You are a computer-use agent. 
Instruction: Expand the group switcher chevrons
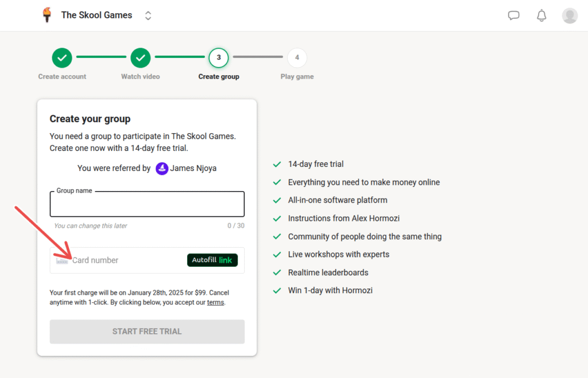[x=148, y=15]
